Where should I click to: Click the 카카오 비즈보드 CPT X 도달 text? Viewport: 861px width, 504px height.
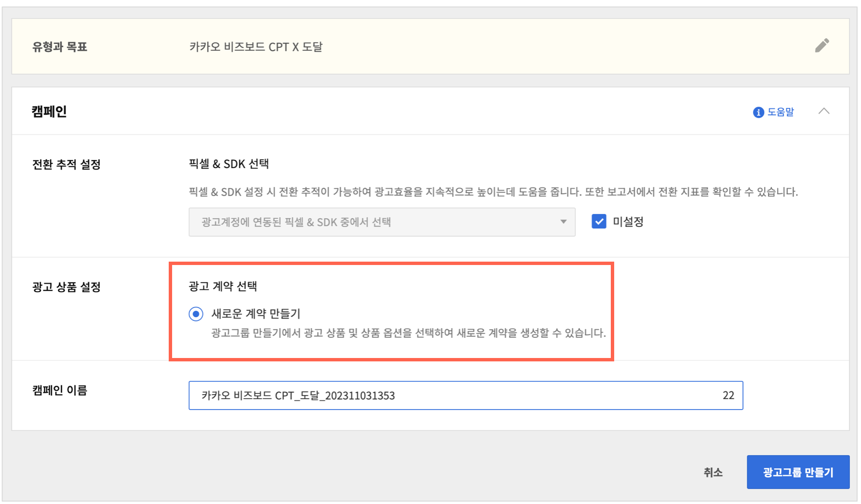pyautogui.click(x=256, y=47)
